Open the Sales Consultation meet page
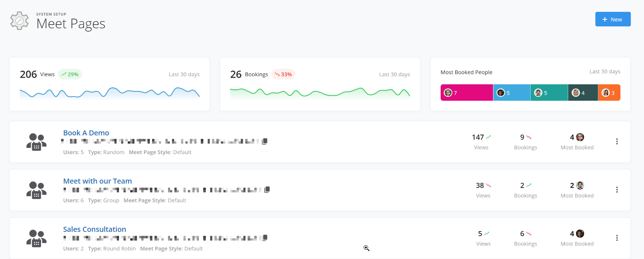Viewport: 644px width, 259px height. 94,229
